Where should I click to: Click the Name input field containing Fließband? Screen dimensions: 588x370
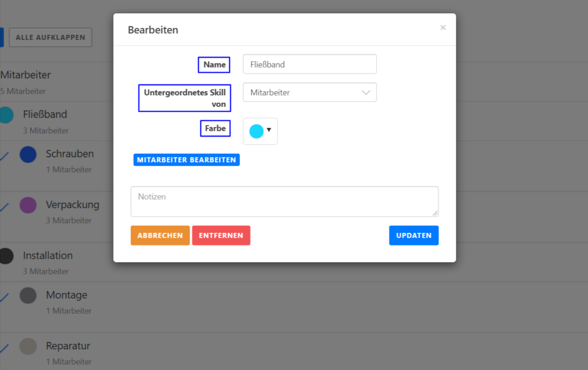pyautogui.click(x=309, y=65)
